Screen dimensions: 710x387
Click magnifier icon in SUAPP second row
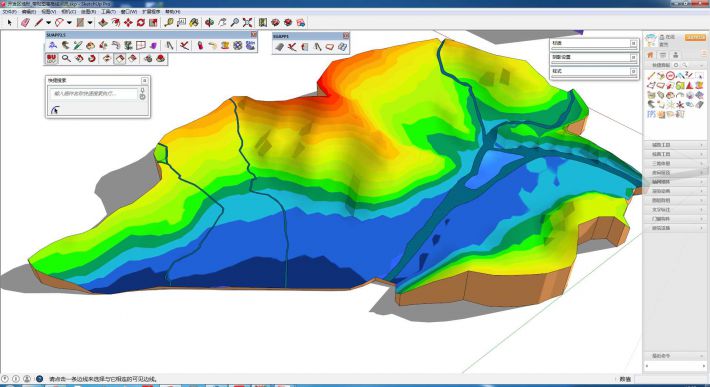pyautogui.click(x=66, y=58)
